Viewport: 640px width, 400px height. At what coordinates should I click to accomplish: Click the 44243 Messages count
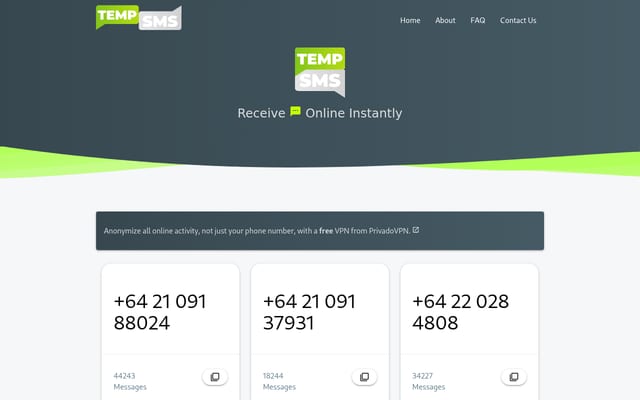coord(130,381)
